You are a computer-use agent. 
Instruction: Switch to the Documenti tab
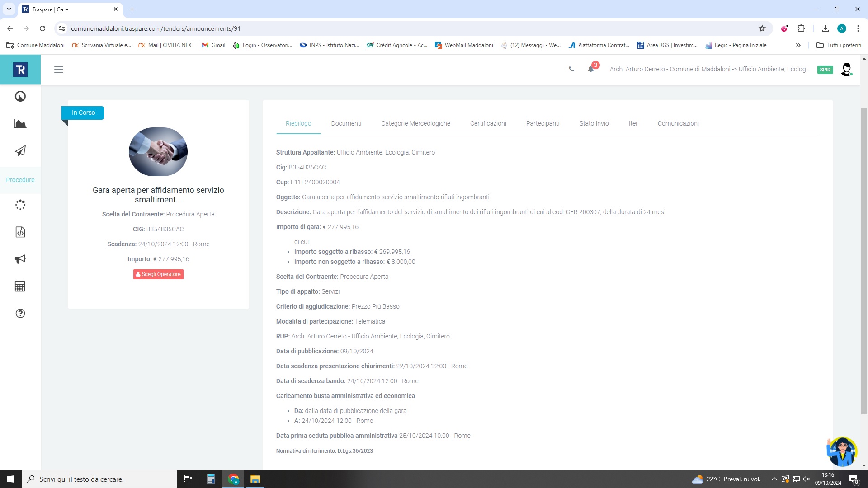point(346,123)
